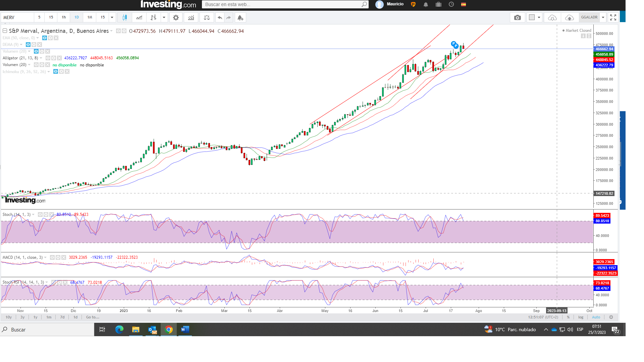
Task: Expand the bar style dropdown arrow
Action: (x=164, y=17)
